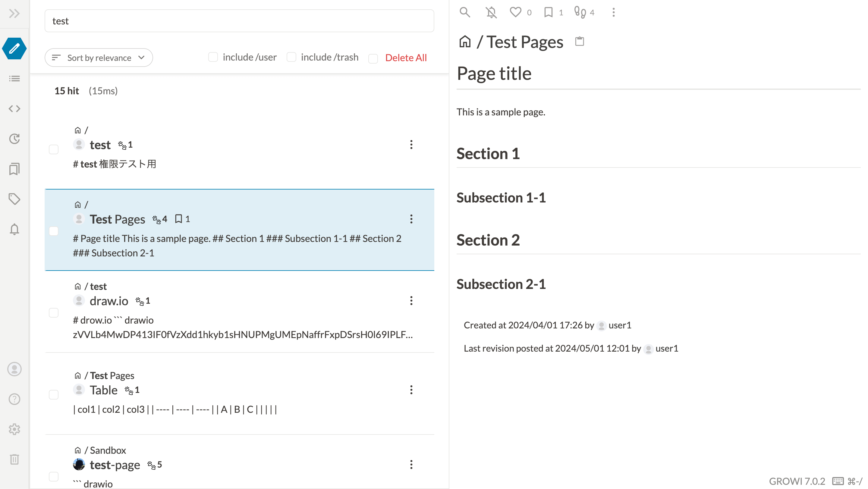Toggle page subscription bell-off icon
The image size is (868, 489).
pos(491,12)
